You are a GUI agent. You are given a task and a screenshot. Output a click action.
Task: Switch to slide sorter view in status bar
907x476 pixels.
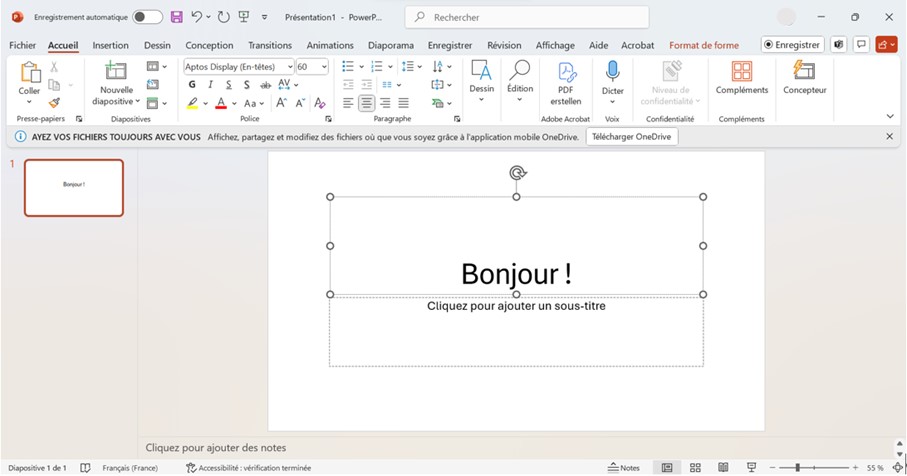(x=695, y=468)
